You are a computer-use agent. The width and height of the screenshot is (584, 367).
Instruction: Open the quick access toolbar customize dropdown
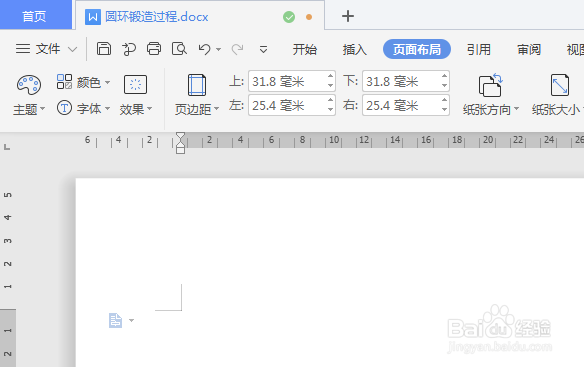[263, 49]
